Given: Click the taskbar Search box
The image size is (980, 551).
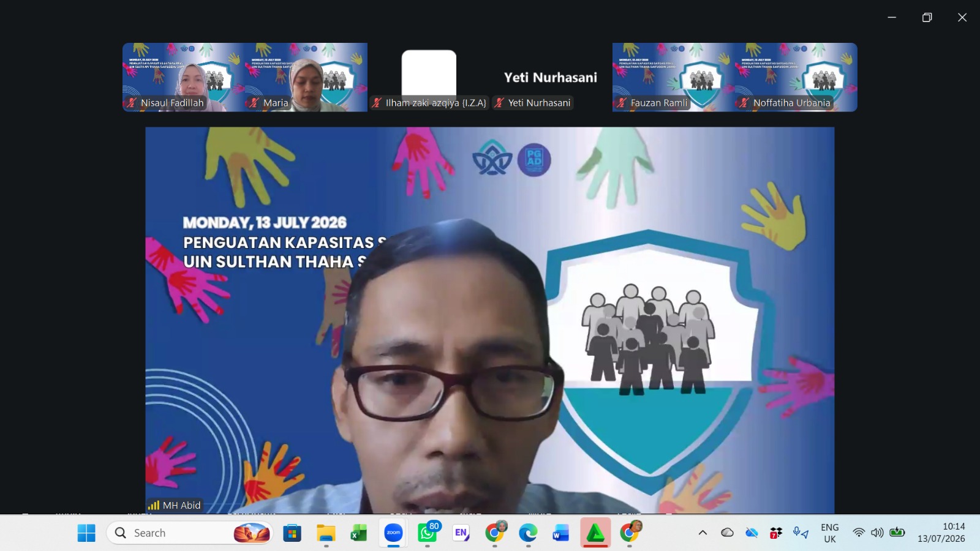Looking at the screenshot, I should (190, 533).
